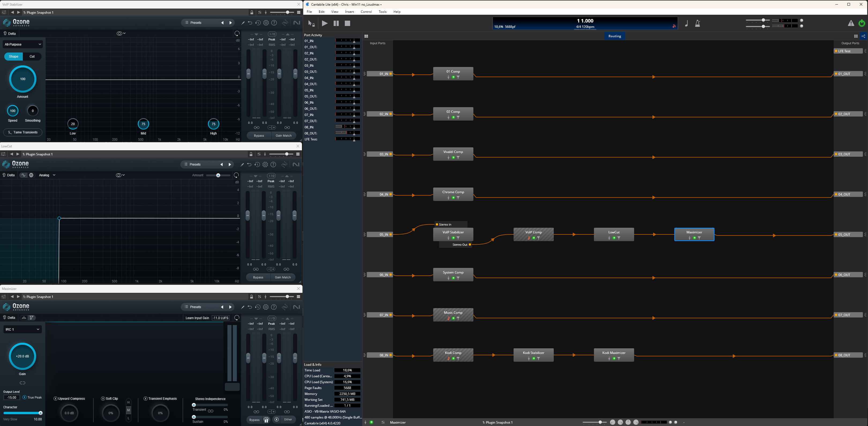Click the Stop transport button
This screenshot has width=868, height=426.
[347, 23]
